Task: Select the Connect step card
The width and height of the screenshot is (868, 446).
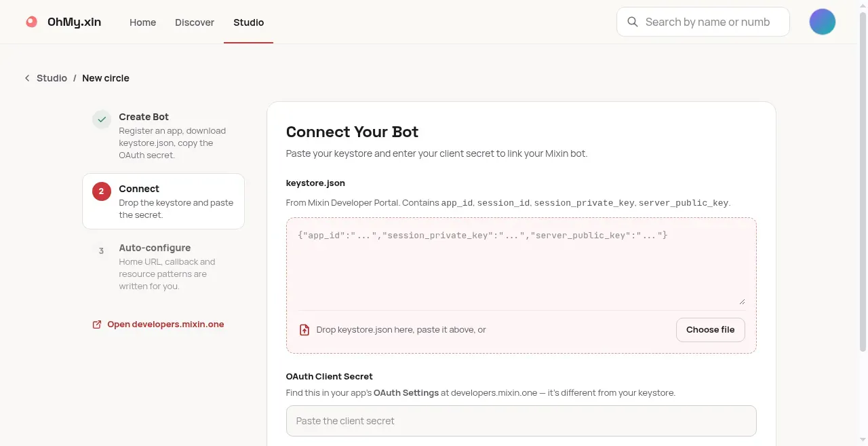Action: 163,201
